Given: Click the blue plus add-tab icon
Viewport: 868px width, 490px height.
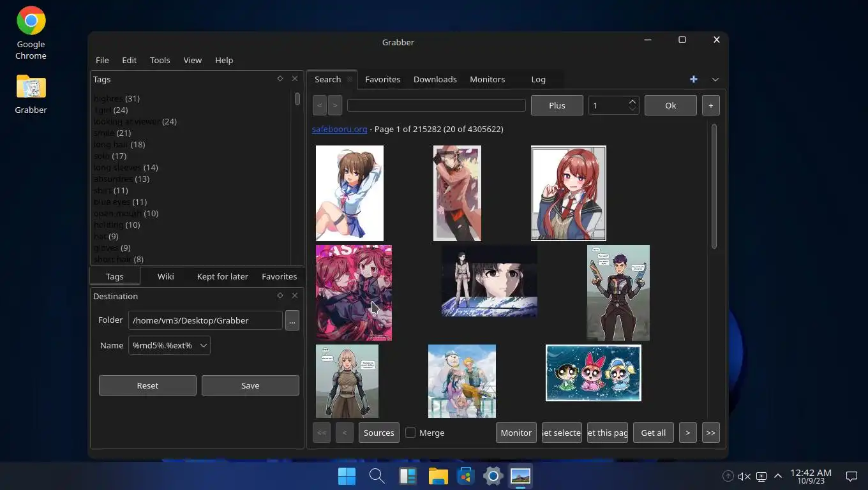Looking at the screenshot, I should pyautogui.click(x=694, y=79).
